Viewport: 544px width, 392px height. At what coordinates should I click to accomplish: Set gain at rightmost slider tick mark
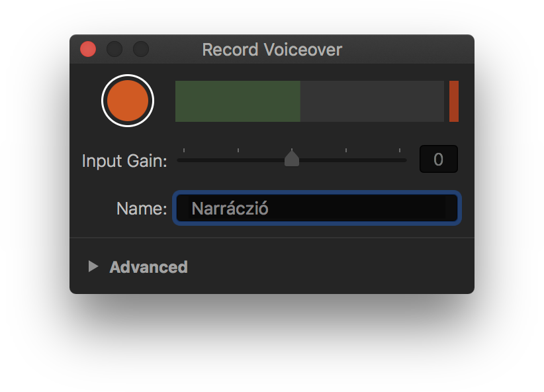(x=400, y=159)
